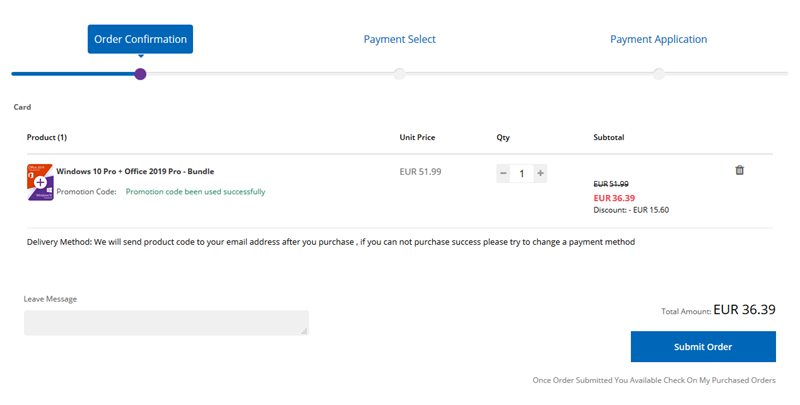This screenshot has width=800, height=405.
Task: Go to the Payment Select step
Action: coord(399,39)
